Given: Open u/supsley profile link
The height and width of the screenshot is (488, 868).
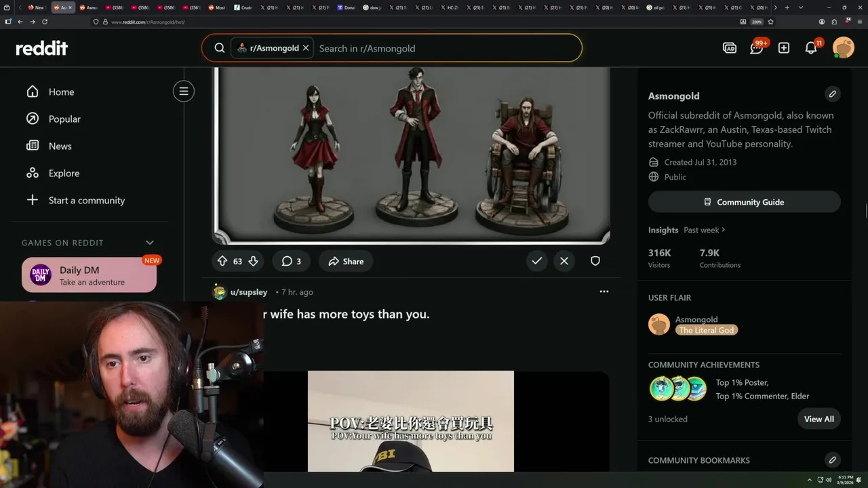Looking at the screenshot, I should 249,292.
